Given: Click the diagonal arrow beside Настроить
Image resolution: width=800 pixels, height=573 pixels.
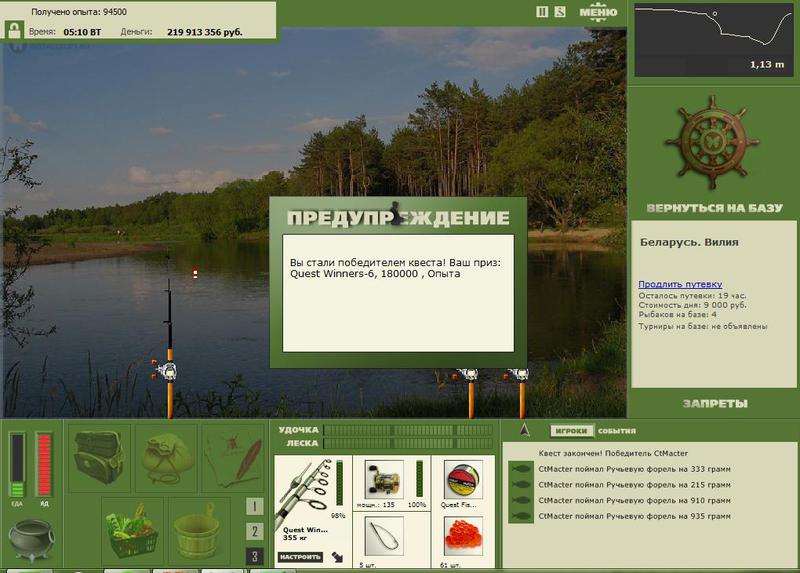Looking at the screenshot, I should click(337, 557).
